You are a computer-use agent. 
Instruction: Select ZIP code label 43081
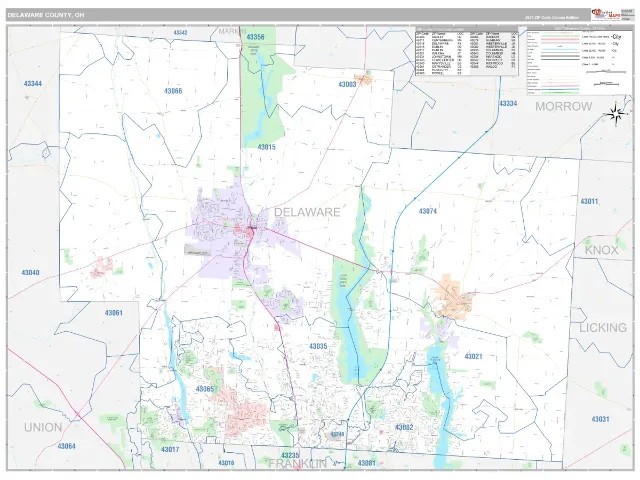point(367,463)
